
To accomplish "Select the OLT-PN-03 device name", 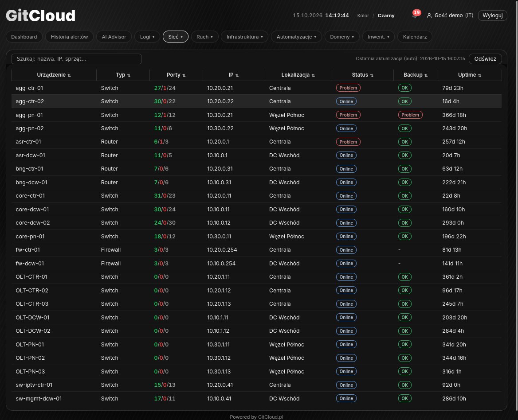I will (31, 372).
